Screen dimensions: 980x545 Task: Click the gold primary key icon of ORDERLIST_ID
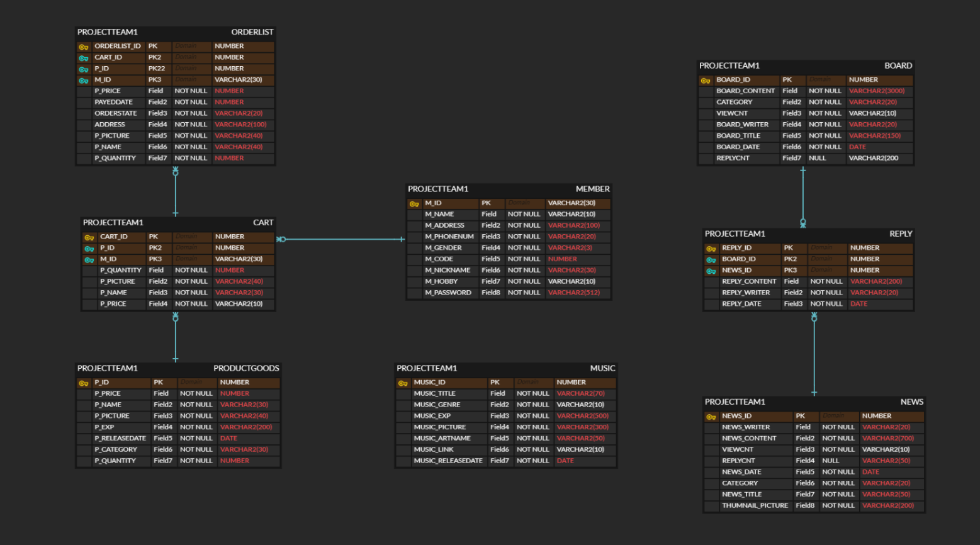pos(84,46)
